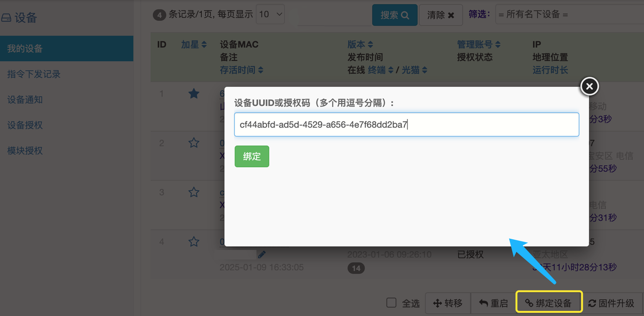
Task: Click the device UUID input field
Action: coord(407,125)
